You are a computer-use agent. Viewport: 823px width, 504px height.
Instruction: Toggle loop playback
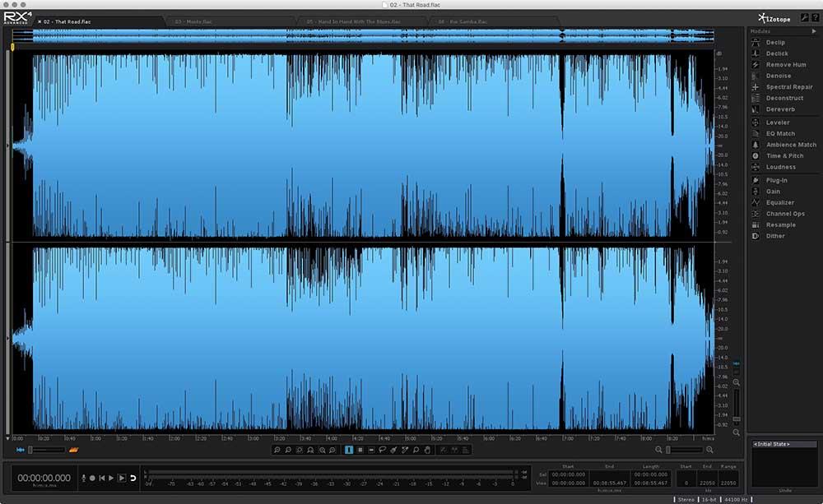(x=133, y=479)
